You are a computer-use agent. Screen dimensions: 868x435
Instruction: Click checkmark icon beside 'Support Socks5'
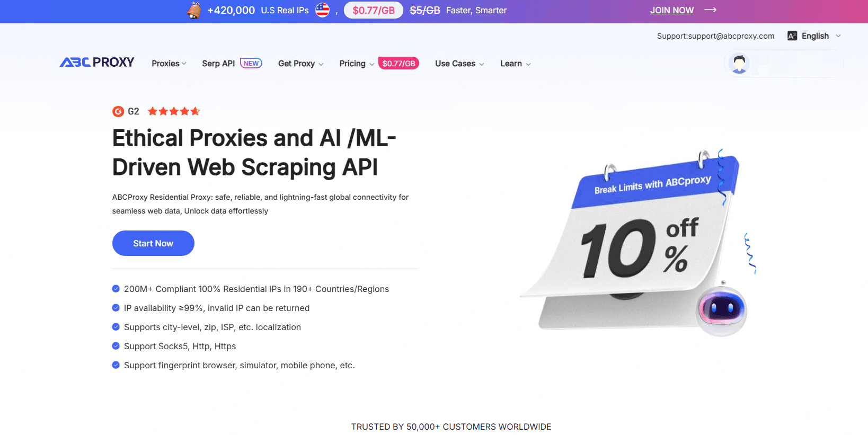[116, 346]
